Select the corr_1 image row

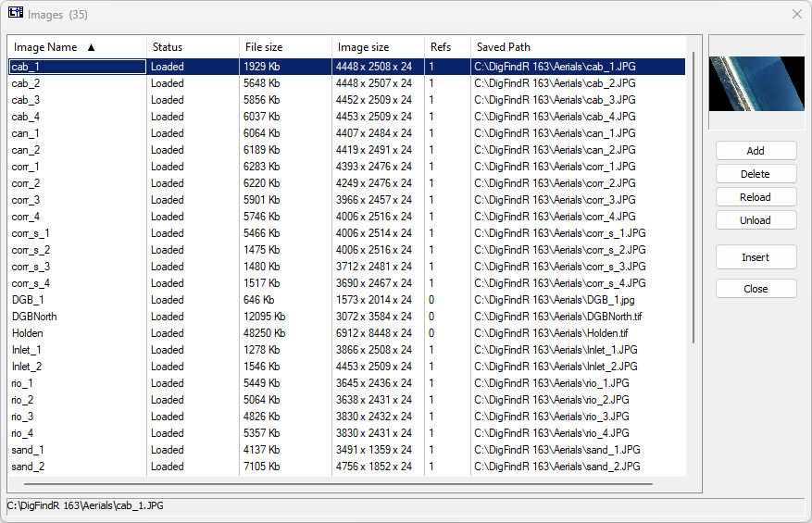(x=347, y=167)
